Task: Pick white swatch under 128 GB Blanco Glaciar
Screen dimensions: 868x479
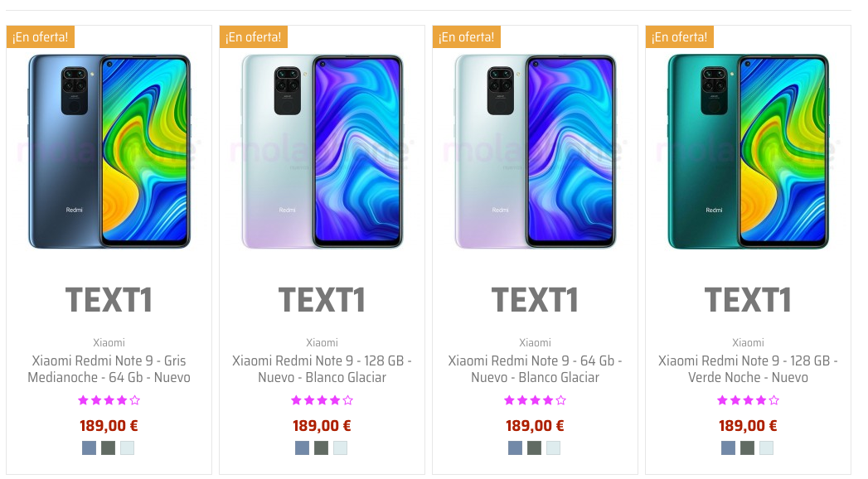Action: pyautogui.click(x=341, y=448)
